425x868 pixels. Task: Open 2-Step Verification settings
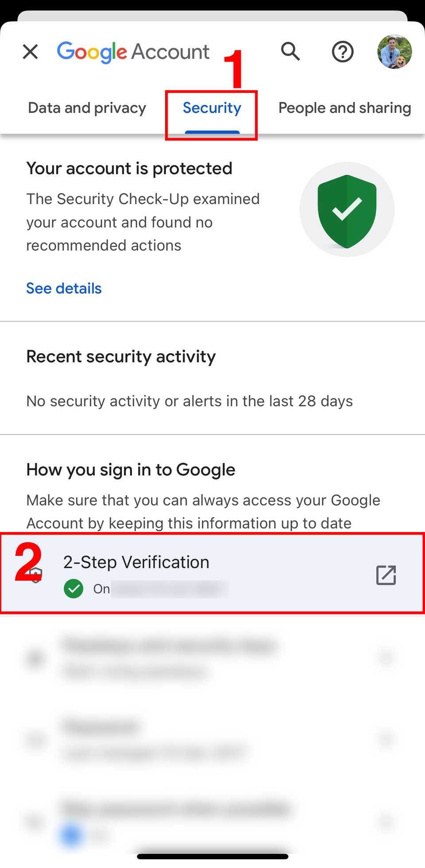point(177,573)
